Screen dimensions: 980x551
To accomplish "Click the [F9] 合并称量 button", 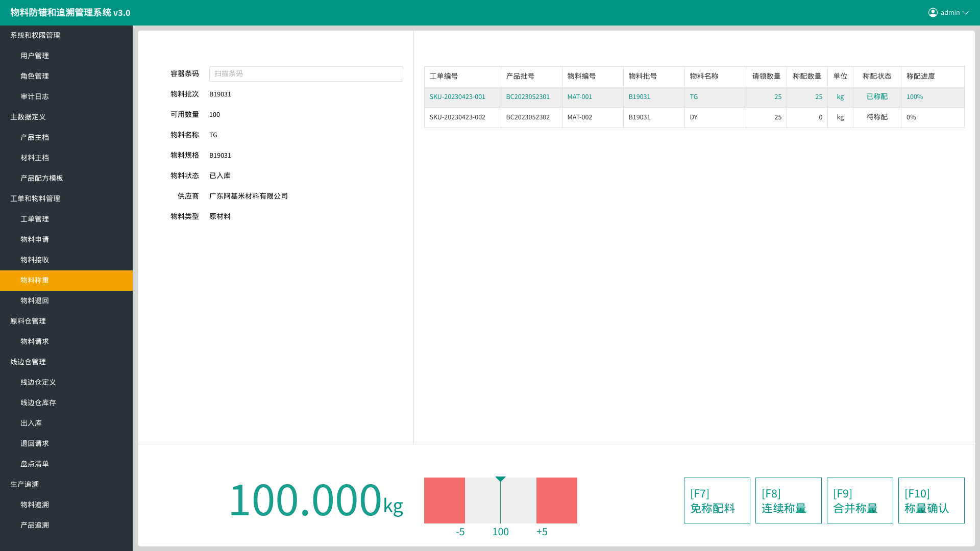I will [x=860, y=500].
